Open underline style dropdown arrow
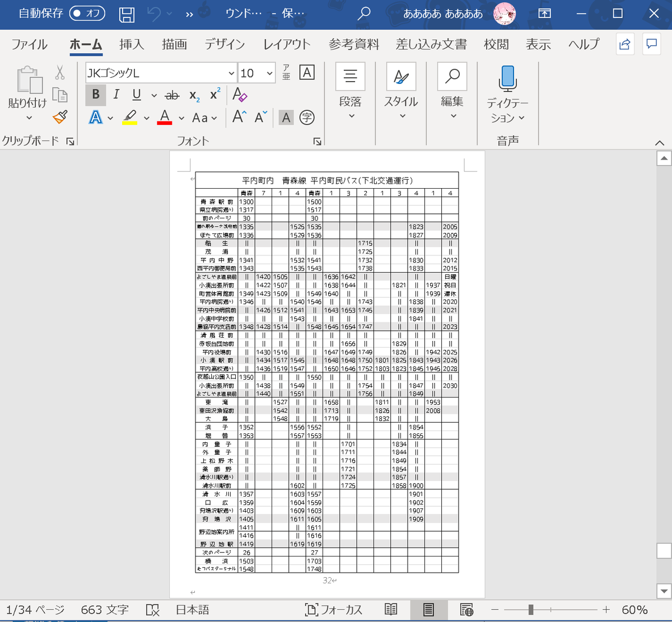This screenshot has height=622, width=672. (x=154, y=95)
